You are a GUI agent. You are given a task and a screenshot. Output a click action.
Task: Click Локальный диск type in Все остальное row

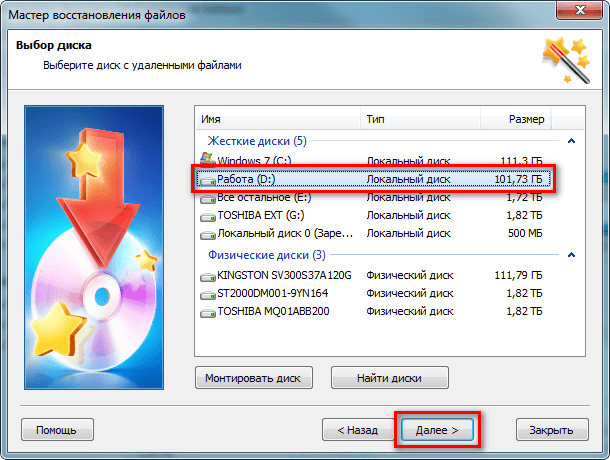(408, 197)
